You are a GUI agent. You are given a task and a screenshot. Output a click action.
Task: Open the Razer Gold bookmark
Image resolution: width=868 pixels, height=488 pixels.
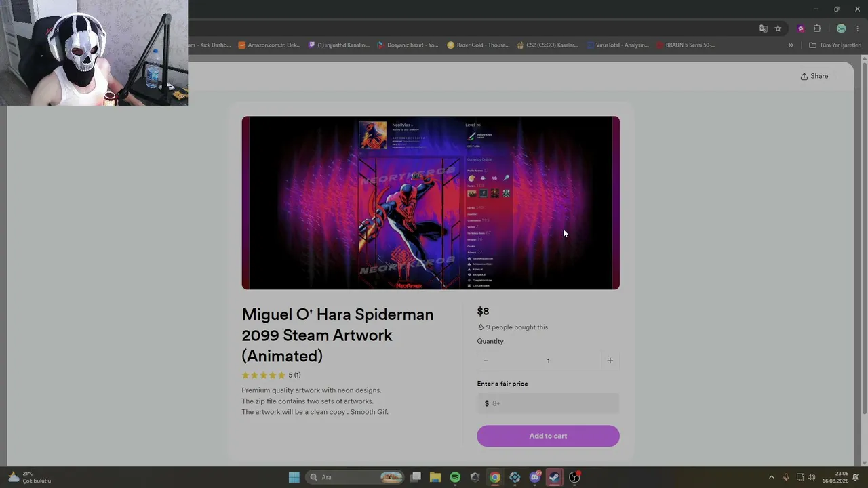click(478, 45)
